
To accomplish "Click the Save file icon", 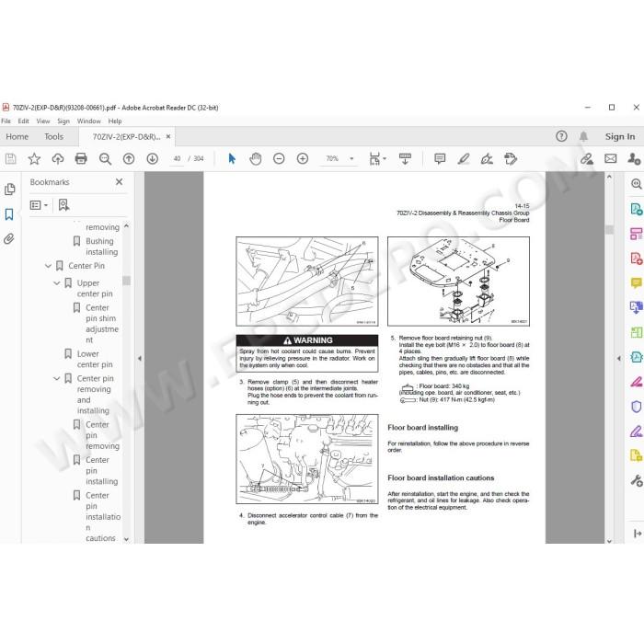I will point(11,158).
